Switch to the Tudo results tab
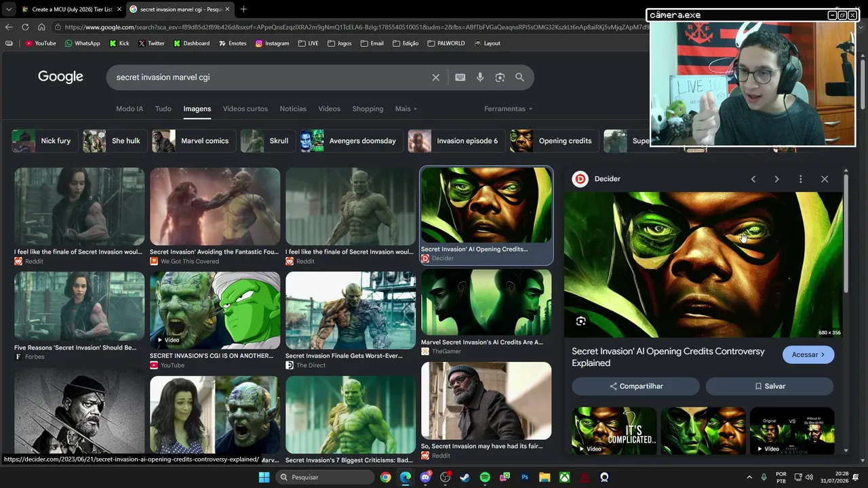 point(163,109)
